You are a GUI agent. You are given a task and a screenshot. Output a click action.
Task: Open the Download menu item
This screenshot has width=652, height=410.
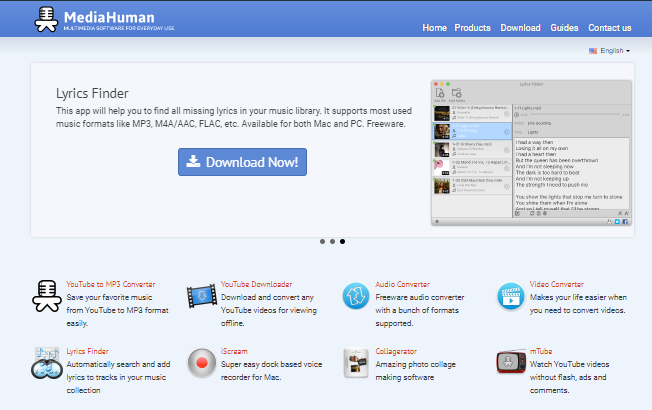click(520, 28)
